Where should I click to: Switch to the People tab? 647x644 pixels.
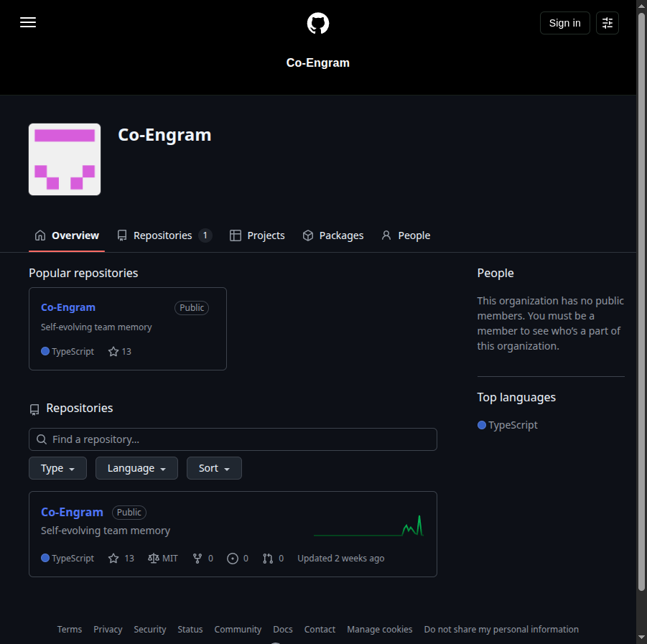coord(406,235)
